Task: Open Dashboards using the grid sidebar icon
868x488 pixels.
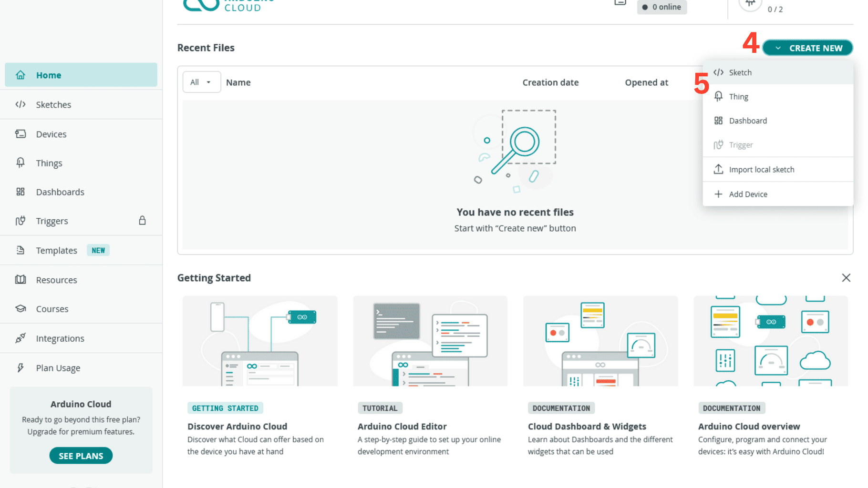Action: [x=21, y=192]
